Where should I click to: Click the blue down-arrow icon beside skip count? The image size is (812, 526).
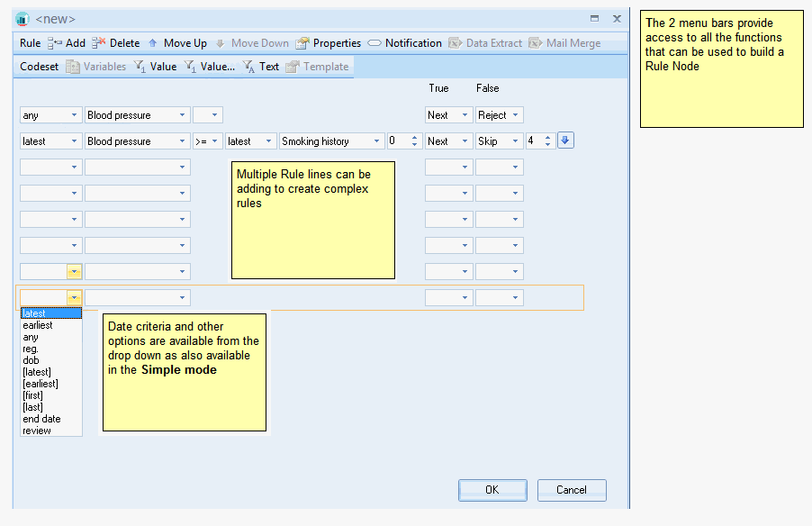pos(565,141)
